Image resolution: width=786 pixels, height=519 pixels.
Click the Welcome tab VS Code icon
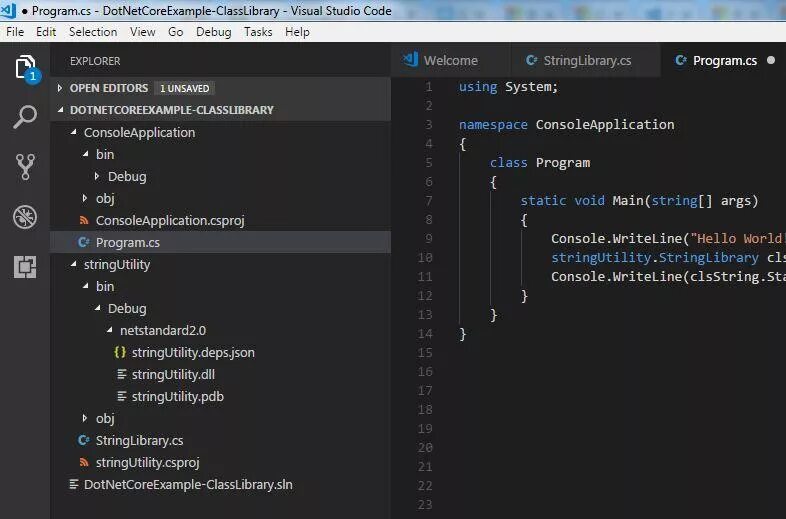pos(411,60)
